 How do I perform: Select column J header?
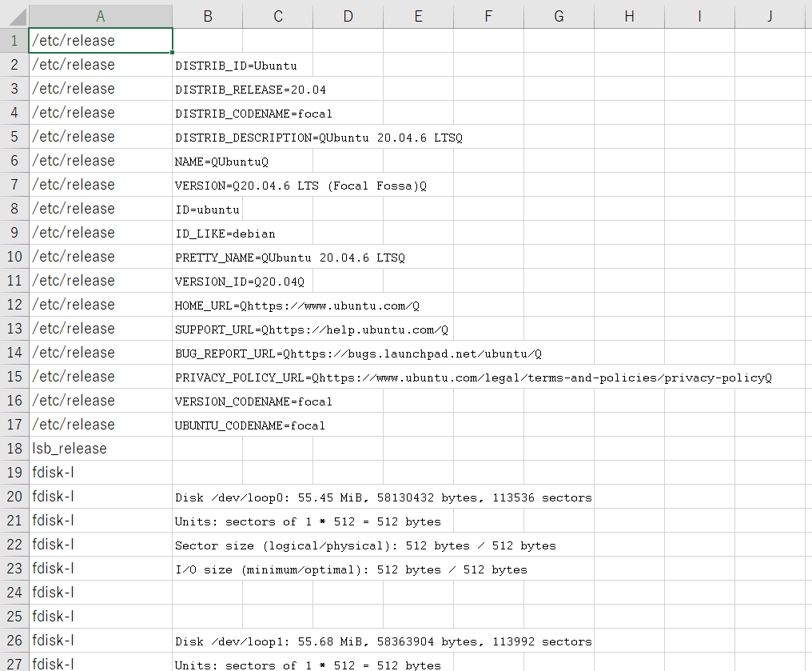click(770, 16)
